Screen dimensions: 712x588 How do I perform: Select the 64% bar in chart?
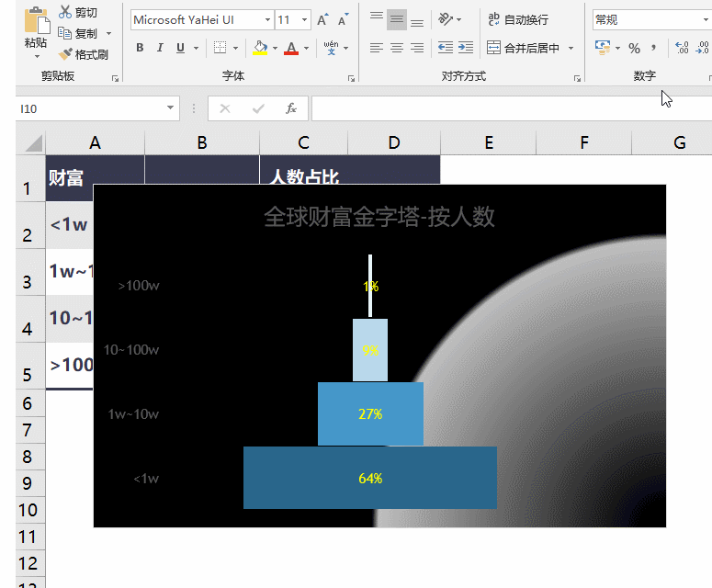point(370,478)
